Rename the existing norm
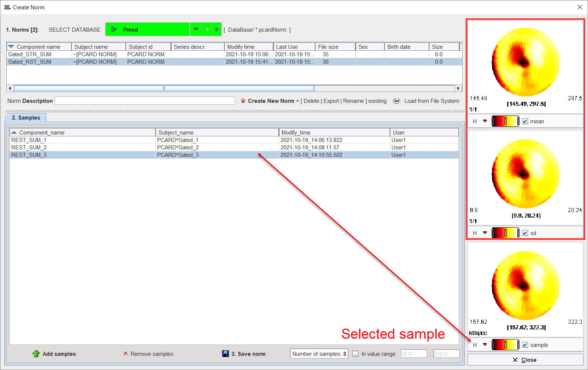588x370 pixels. (x=354, y=101)
